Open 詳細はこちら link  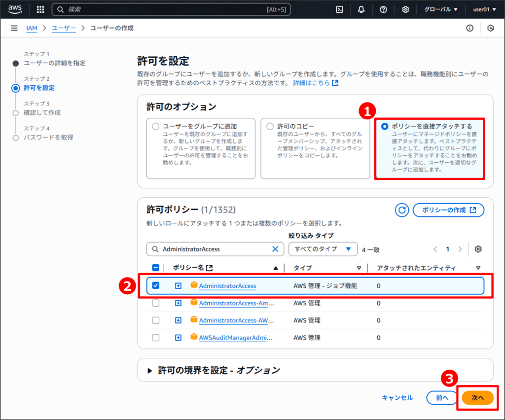point(316,83)
